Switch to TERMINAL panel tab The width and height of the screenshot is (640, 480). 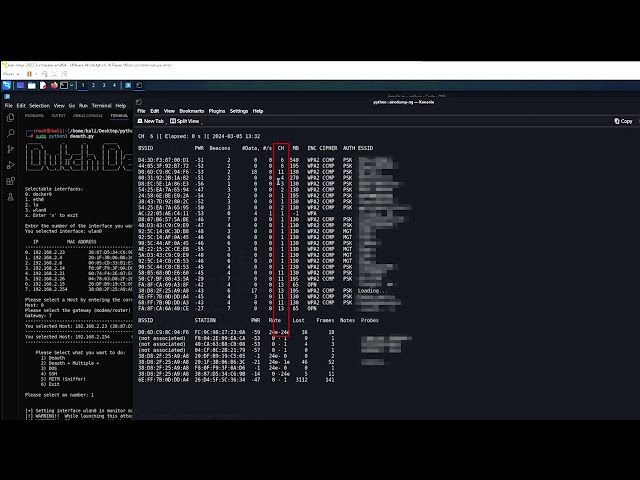[119, 116]
